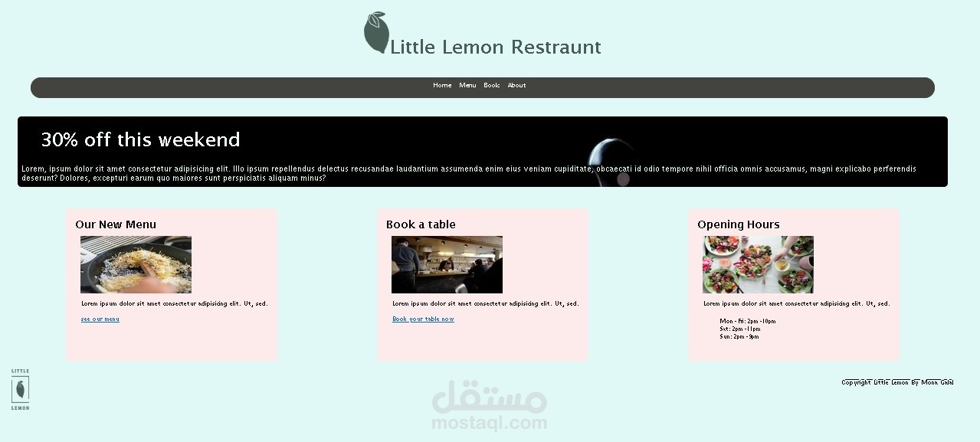Select the Opening Hours card heading
Screen dimensions: 980x442
coord(738,224)
